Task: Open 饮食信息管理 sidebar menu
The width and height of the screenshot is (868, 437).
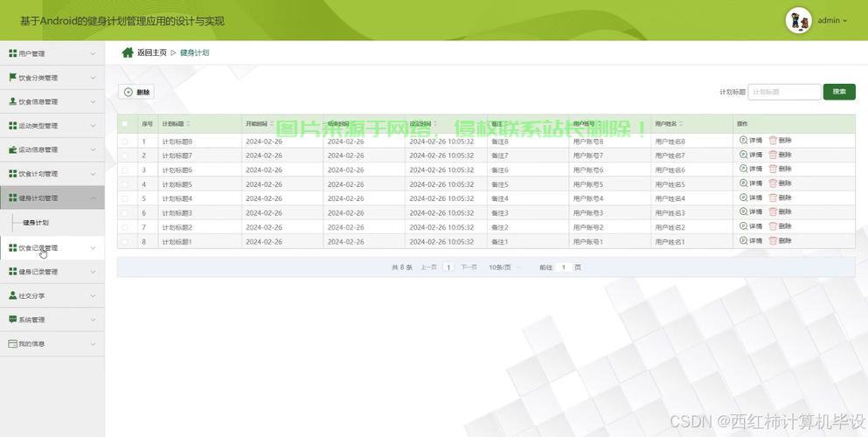Action: click(52, 101)
